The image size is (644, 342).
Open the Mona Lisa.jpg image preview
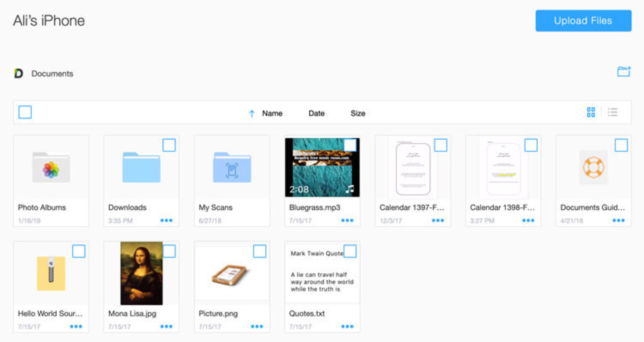click(141, 273)
